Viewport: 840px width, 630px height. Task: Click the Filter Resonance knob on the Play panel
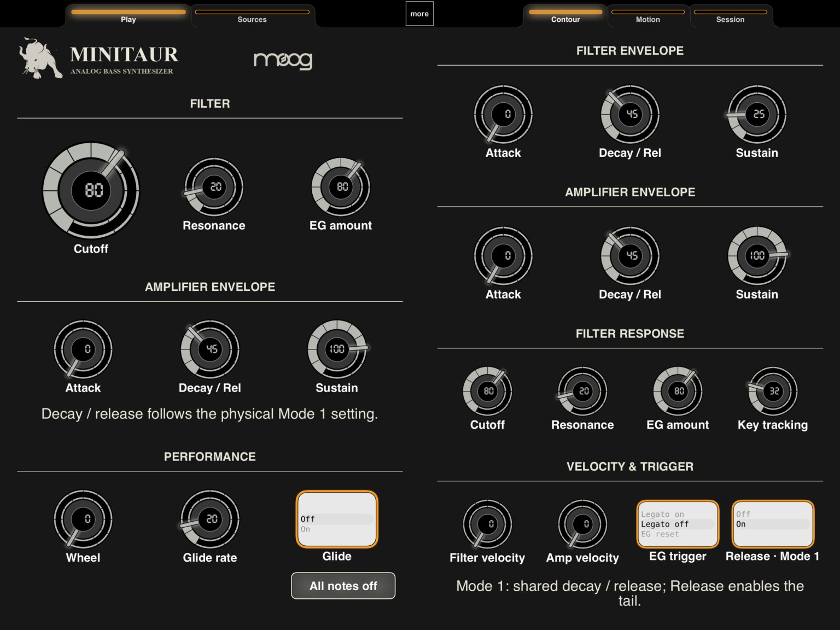[x=214, y=187]
